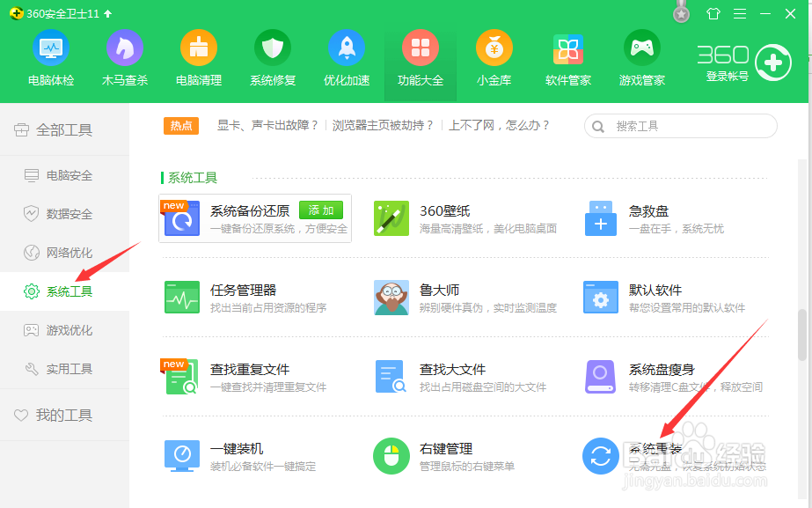Click 查找大文件 title text
The height and width of the screenshot is (508, 812).
(452, 369)
